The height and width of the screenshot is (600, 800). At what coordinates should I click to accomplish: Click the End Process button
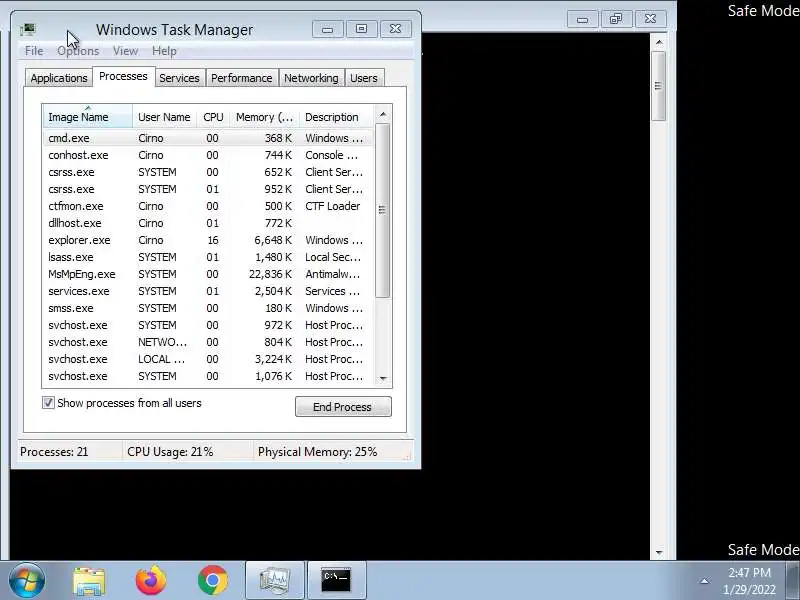pyautogui.click(x=343, y=407)
